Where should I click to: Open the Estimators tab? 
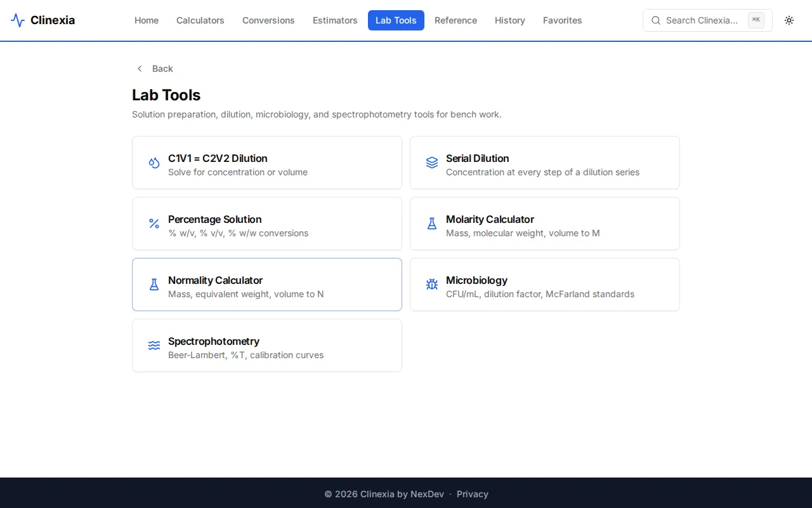pos(335,20)
